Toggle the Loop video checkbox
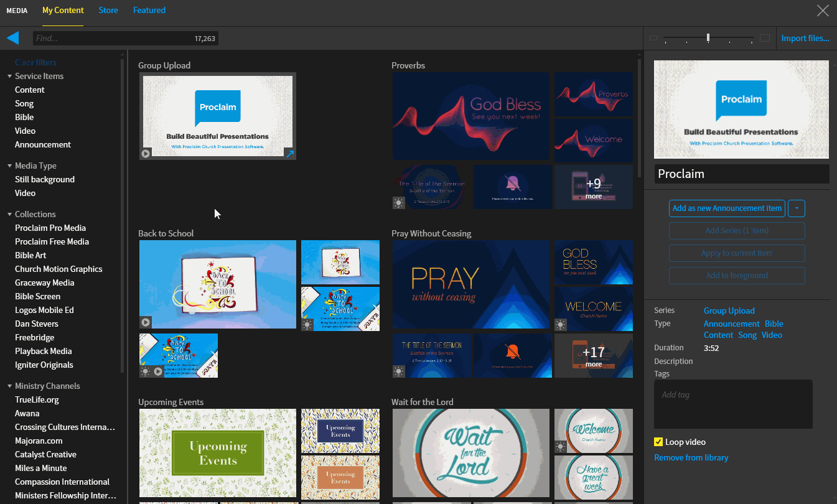This screenshot has height=504, width=837. click(x=658, y=442)
